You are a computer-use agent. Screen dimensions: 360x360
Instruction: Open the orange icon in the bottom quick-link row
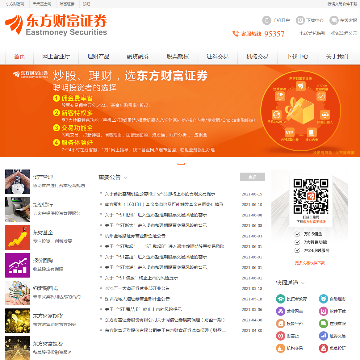point(280,348)
